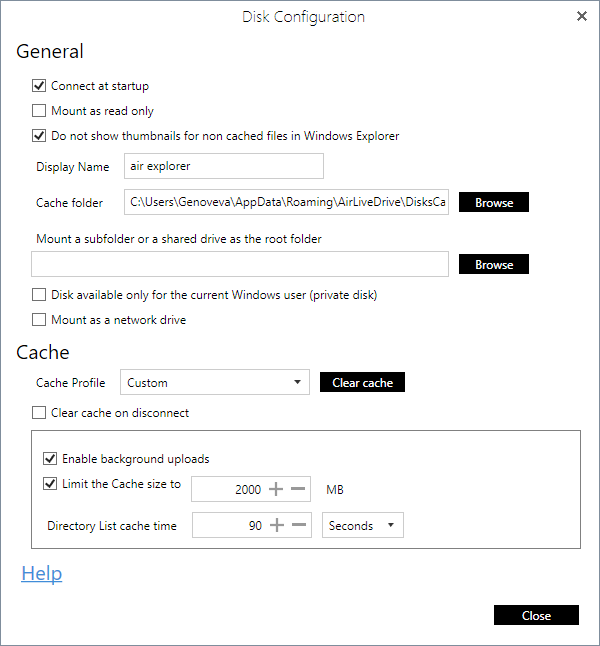Toggle Enable background uploads checkbox
600x646 pixels.
(x=50, y=459)
